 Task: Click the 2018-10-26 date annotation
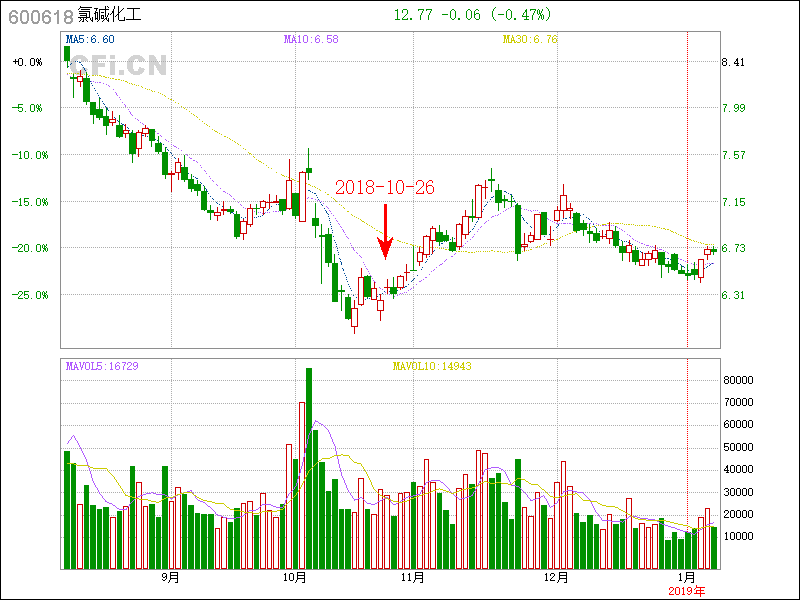pos(384,187)
